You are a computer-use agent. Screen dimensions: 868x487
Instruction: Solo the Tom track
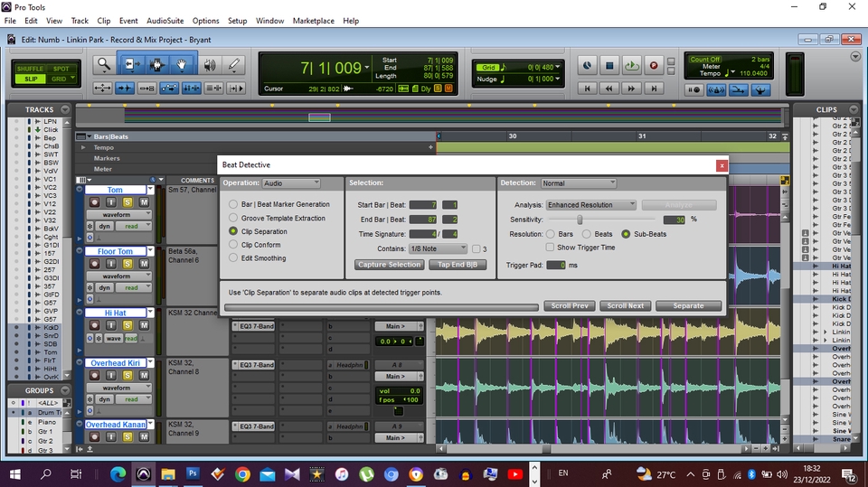coord(127,202)
